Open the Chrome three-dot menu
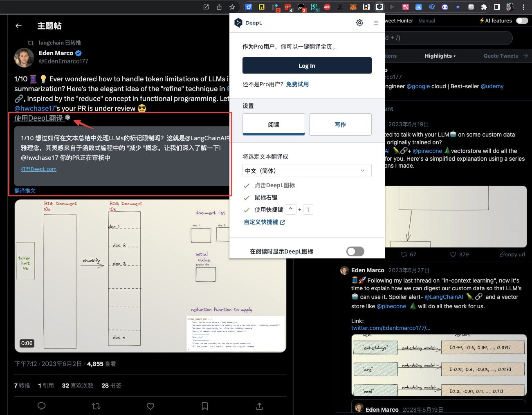The width and height of the screenshot is (532, 415). pyautogui.click(x=523, y=7)
